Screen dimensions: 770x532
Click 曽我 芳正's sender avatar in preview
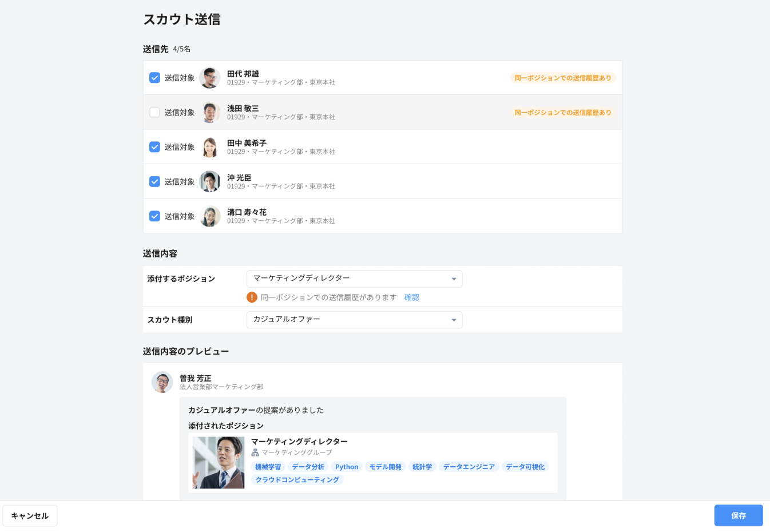click(x=162, y=382)
